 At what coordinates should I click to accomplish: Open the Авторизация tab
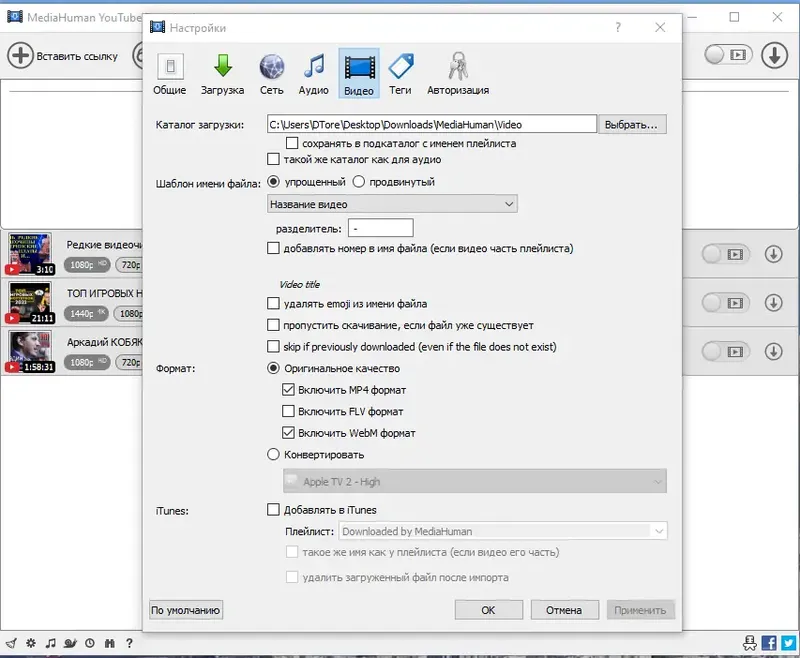coord(458,74)
